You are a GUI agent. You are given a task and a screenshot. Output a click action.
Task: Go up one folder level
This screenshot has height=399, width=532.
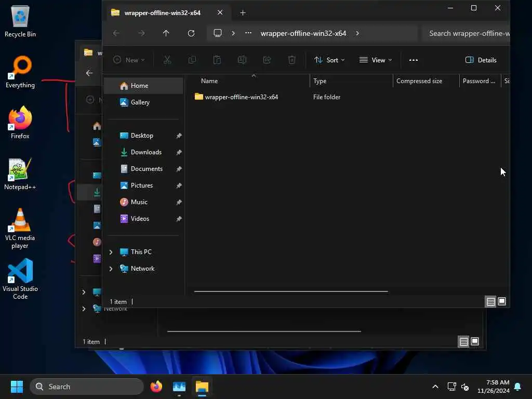coord(166,33)
